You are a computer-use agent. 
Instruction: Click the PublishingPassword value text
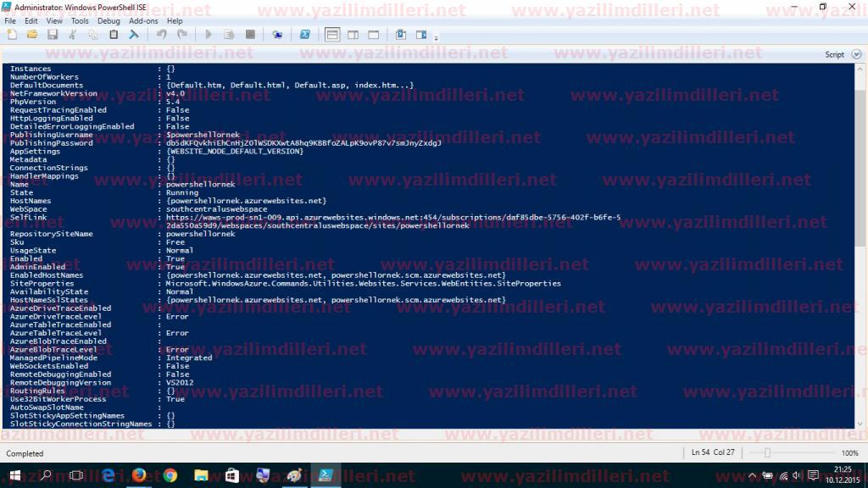coord(304,143)
